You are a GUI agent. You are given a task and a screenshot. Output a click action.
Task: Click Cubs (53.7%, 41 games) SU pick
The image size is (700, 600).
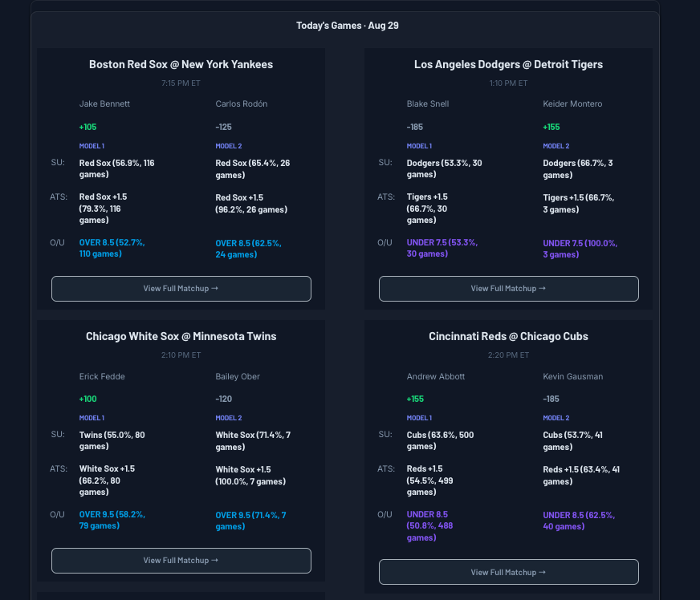point(573,440)
